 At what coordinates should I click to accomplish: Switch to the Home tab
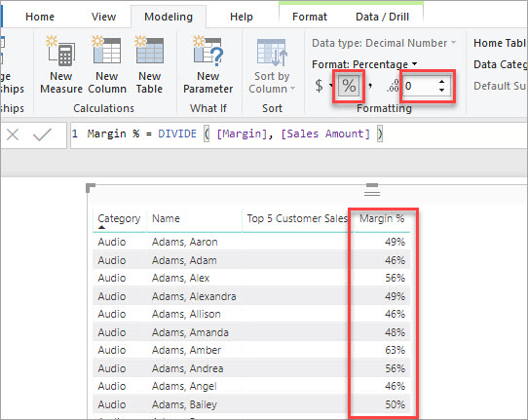click(40, 17)
